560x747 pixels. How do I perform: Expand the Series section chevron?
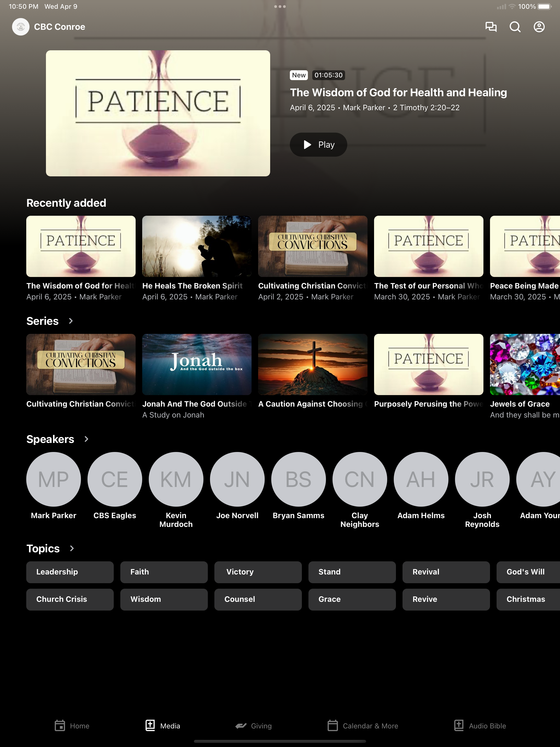click(x=71, y=321)
